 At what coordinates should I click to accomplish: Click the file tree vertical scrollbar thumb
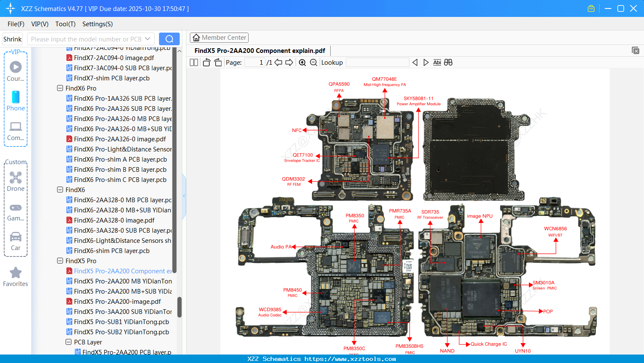pyautogui.click(x=179, y=307)
